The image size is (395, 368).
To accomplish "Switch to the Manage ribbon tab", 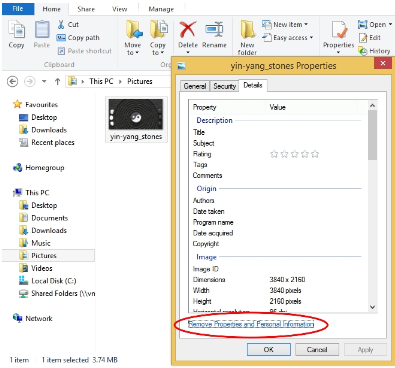I will pyautogui.click(x=161, y=9).
